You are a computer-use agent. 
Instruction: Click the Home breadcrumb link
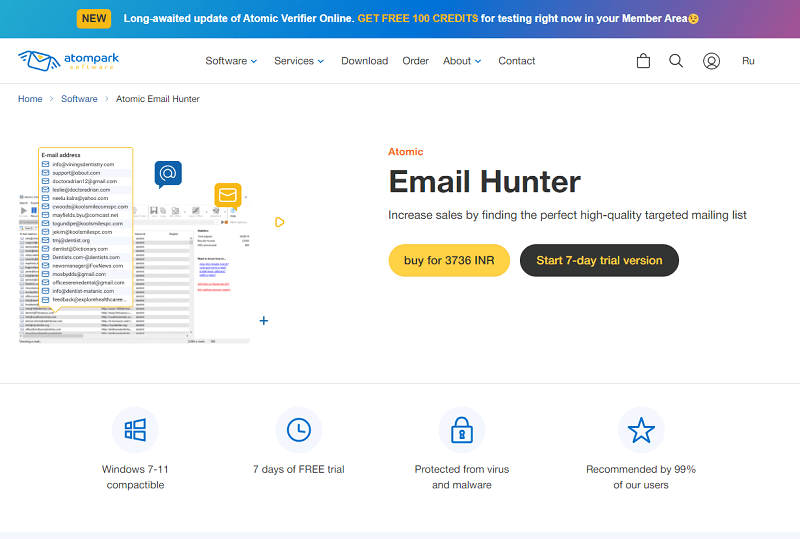(30, 99)
